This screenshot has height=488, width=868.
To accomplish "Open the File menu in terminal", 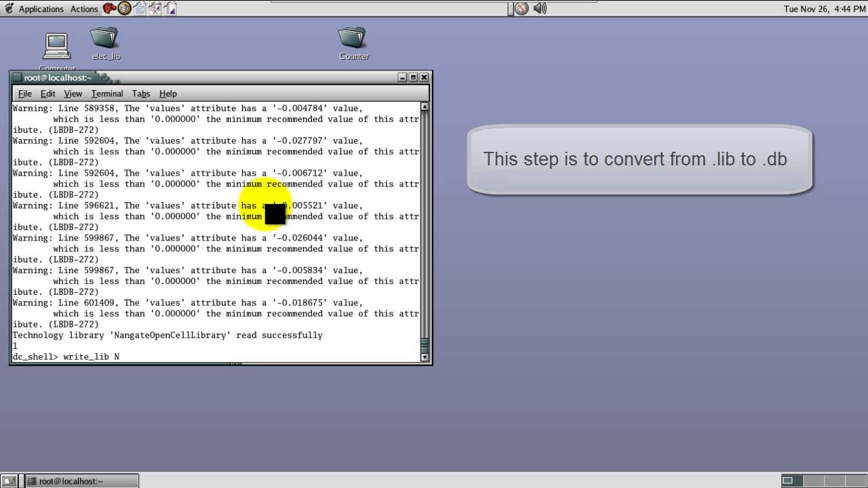I will (25, 94).
